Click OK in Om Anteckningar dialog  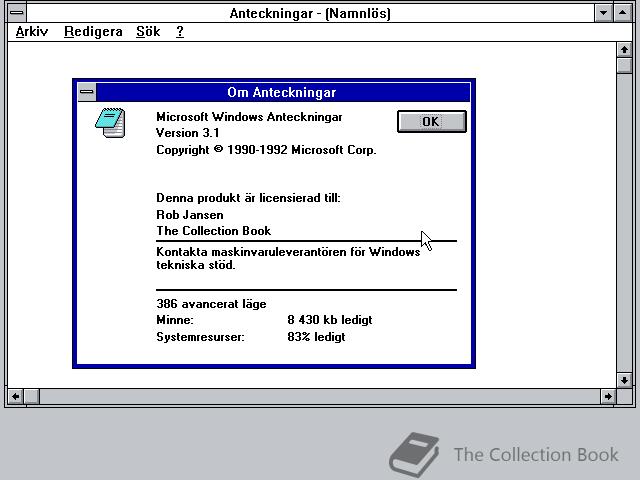point(431,122)
